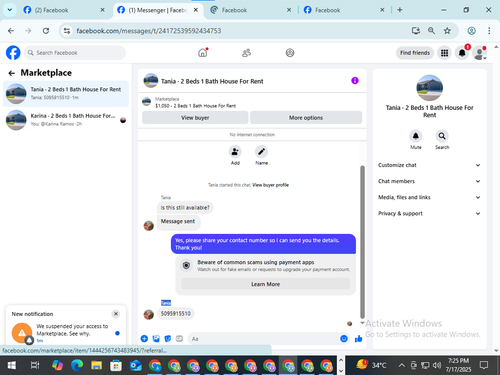The height and width of the screenshot is (375, 500).
Task: Go back using Marketplace back arrow
Action: 12,73
